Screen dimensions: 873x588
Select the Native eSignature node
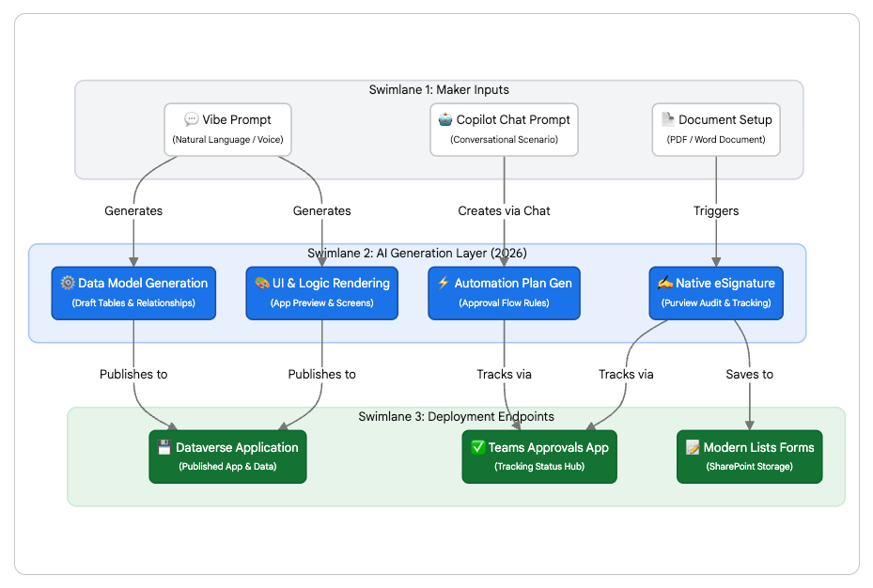click(x=716, y=292)
